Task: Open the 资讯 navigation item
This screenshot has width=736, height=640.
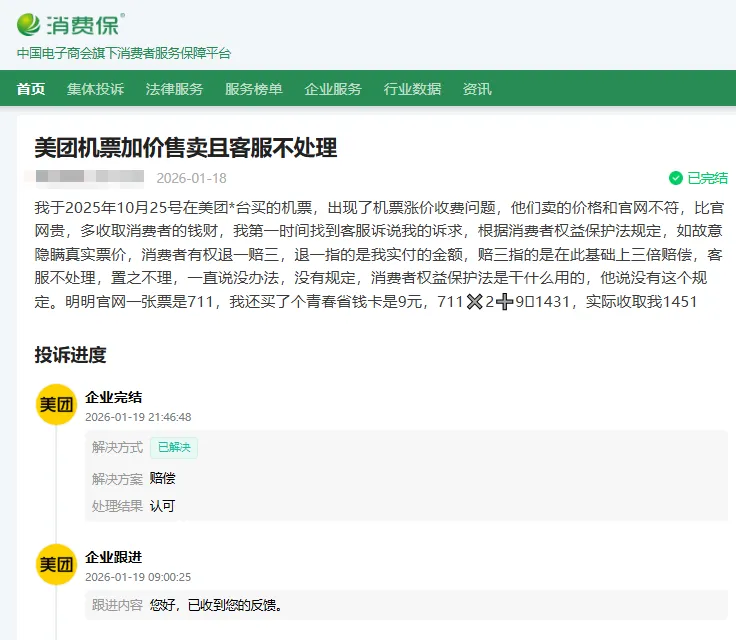Action: pos(477,89)
